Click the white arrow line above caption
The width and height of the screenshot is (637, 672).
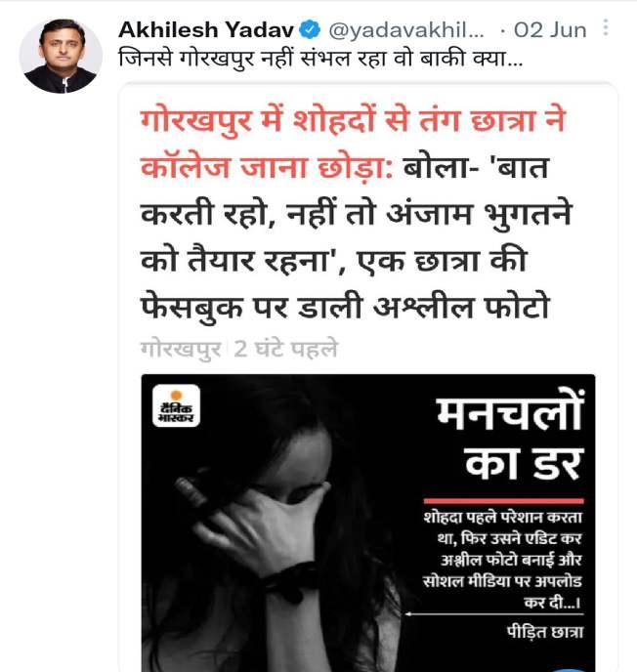point(494,614)
